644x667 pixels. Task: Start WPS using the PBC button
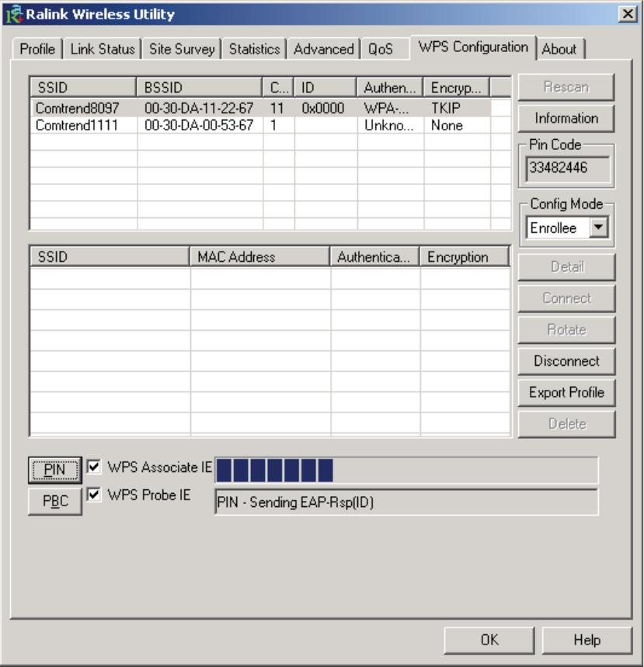point(55,501)
